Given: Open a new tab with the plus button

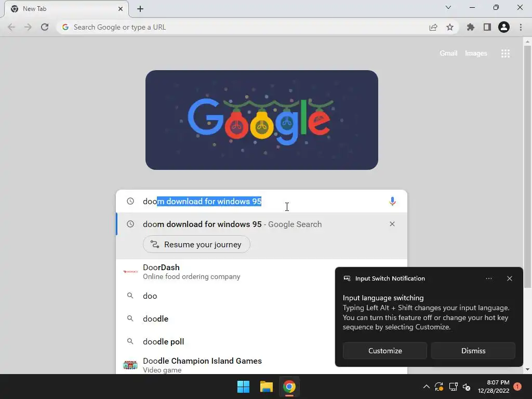Looking at the screenshot, I should pos(140,9).
